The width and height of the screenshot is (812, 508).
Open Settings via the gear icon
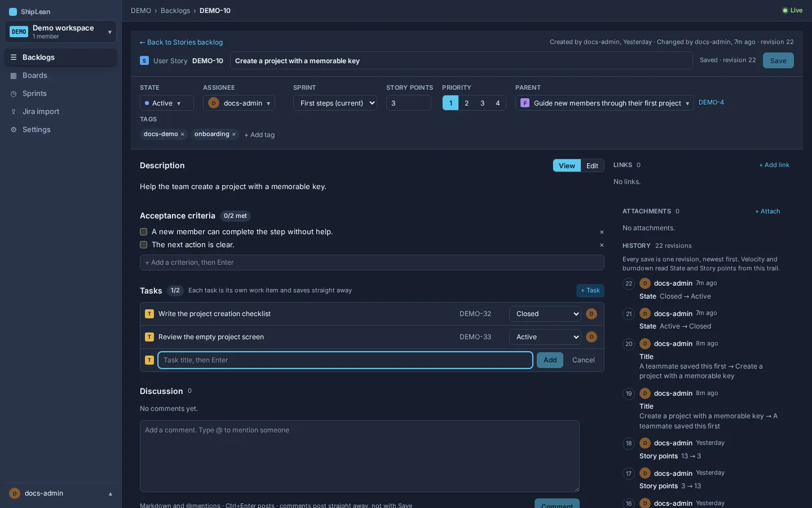(x=14, y=130)
